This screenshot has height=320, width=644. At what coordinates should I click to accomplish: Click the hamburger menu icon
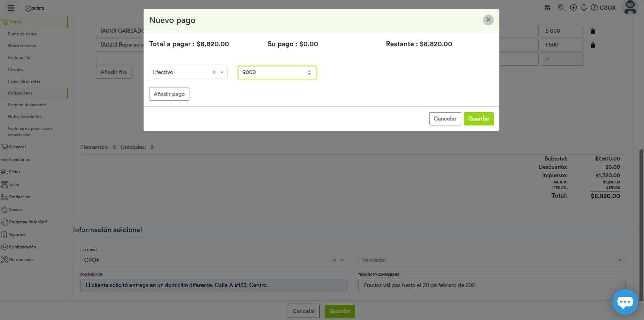click(11, 8)
